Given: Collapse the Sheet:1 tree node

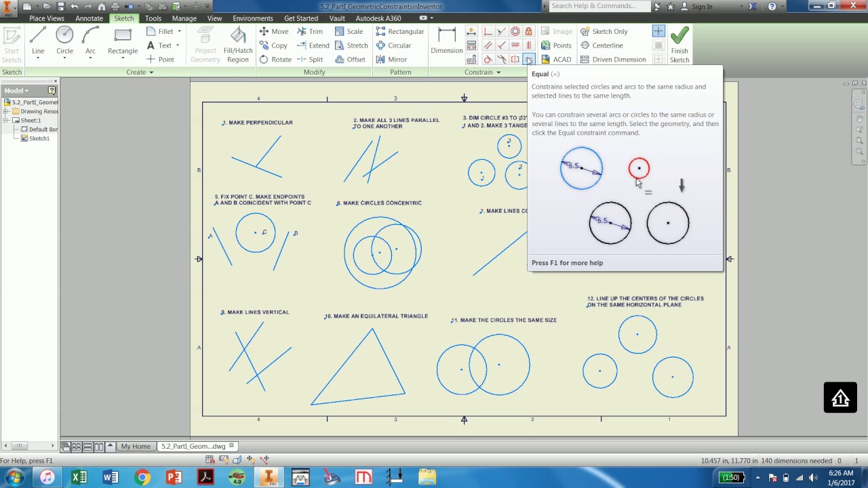Looking at the screenshot, I should click(x=6, y=120).
